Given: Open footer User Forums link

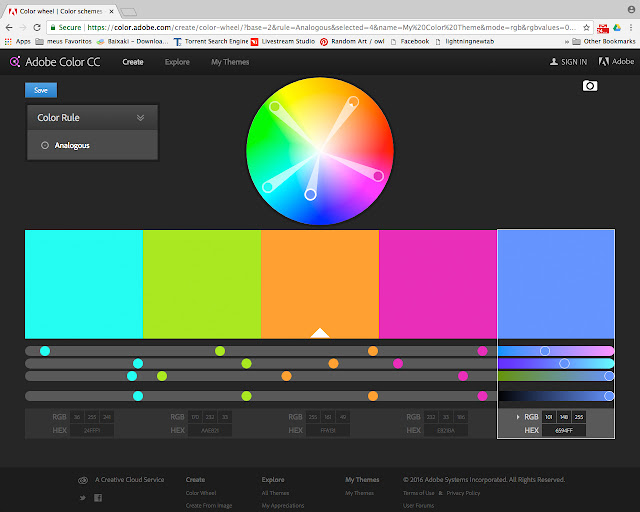Looking at the screenshot, I should (418, 505).
